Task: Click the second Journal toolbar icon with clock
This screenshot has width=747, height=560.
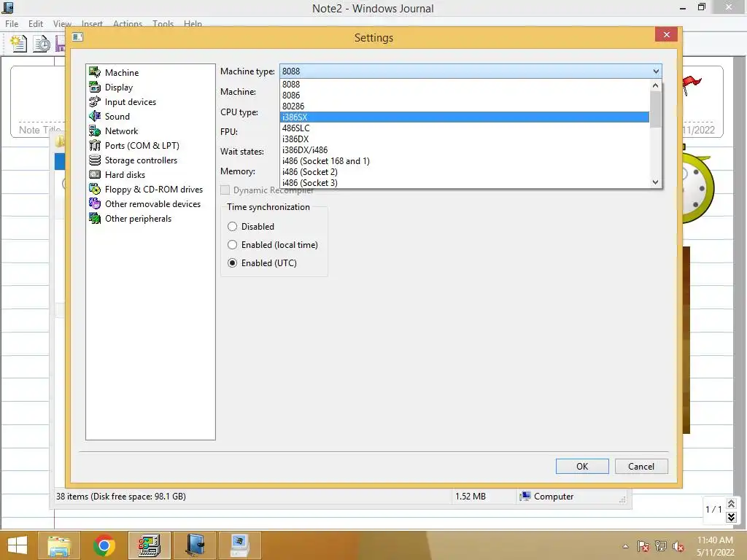Action: pos(42,43)
